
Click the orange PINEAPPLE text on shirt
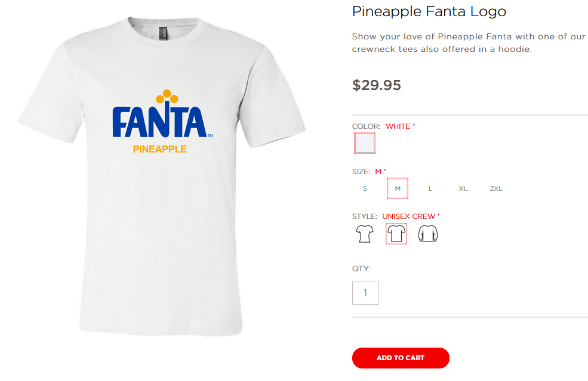(160, 149)
